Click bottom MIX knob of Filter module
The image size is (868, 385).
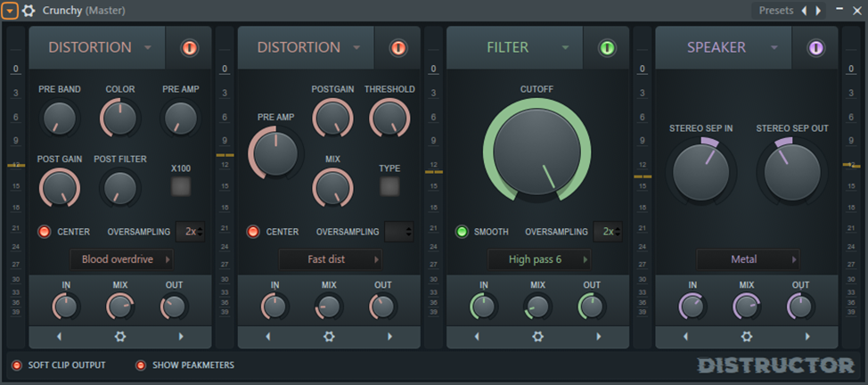(x=537, y=307)
